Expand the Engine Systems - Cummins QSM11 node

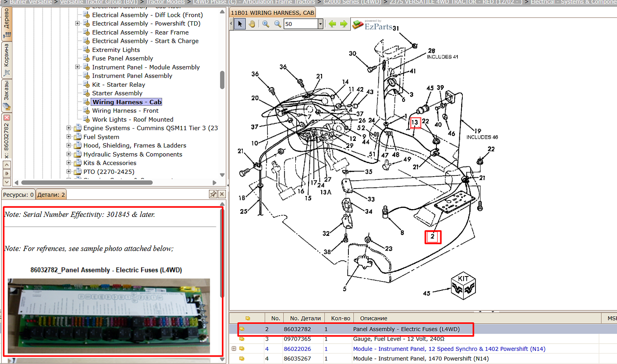coord(69,128)
